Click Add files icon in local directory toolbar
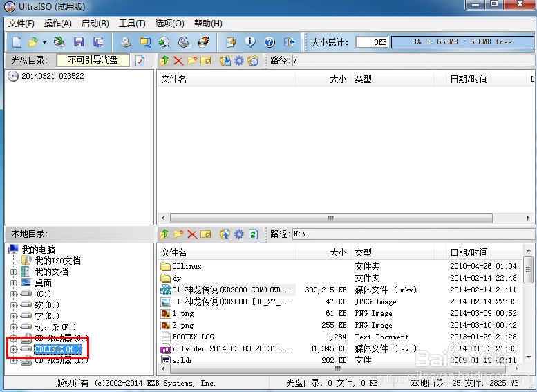This screenshot has width=537, height=392. (x=225, y=234)
